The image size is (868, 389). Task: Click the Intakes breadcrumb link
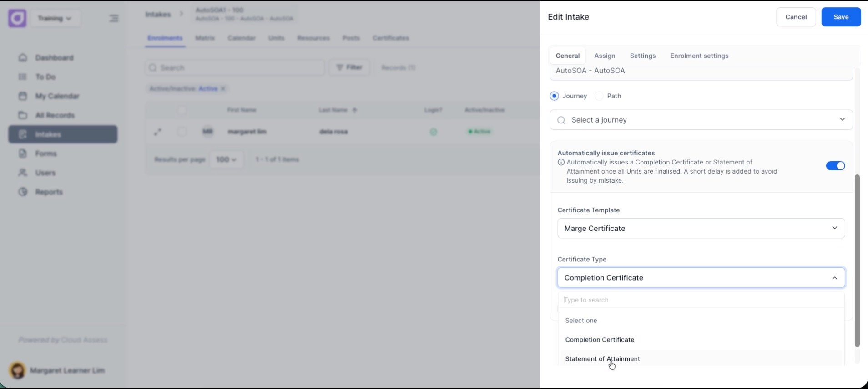158,15
